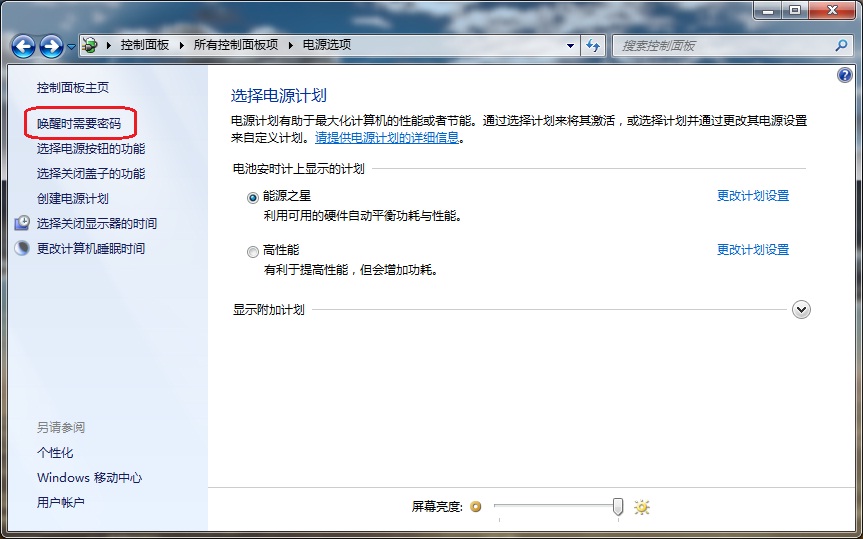Click the bright sun brightness icon
The height and width of the screenshot is (539, 863).
(642, 507)
